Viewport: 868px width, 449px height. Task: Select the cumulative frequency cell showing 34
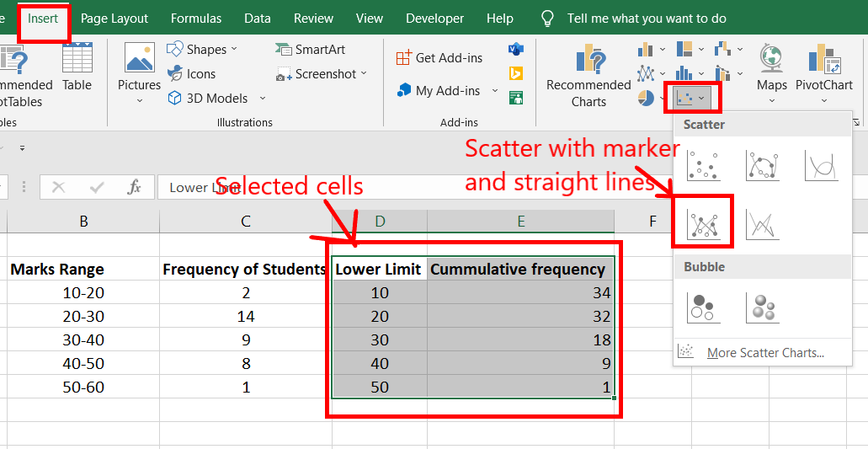[521, 293]
